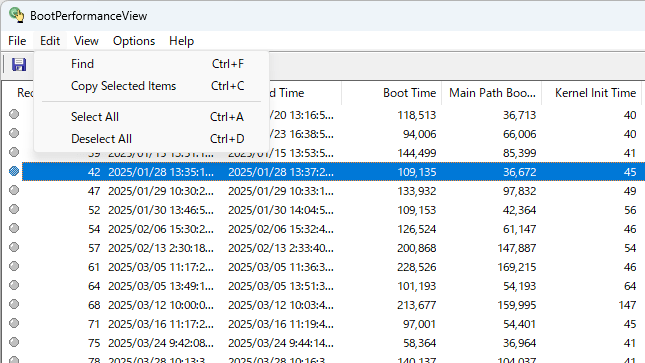Click the BootPerformanceView app icon in title bar
This screenshot has width=645, height=363.
[x=16, y=15]
